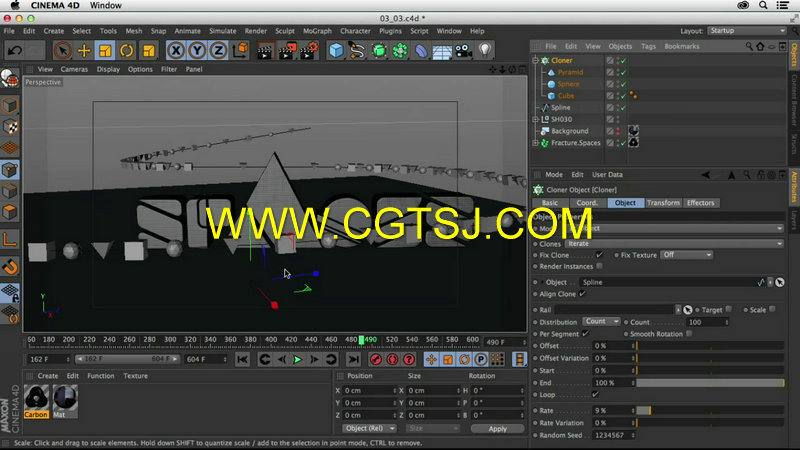Select the Move tool

click(84, 51)
